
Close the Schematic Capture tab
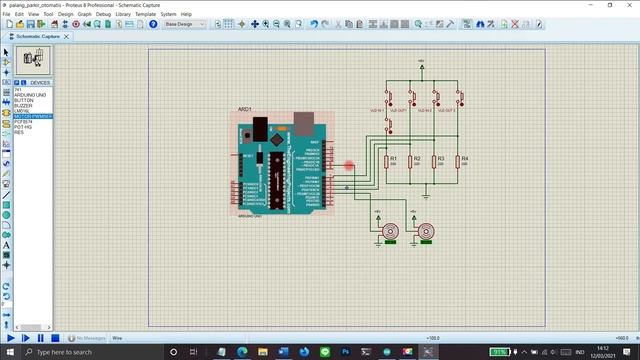(x=66, y=36)
